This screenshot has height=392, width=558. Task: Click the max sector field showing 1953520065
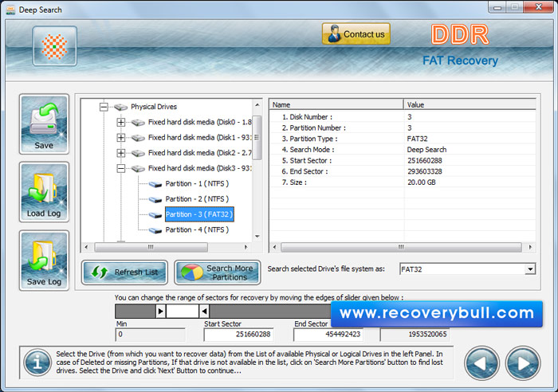(415, 335)
